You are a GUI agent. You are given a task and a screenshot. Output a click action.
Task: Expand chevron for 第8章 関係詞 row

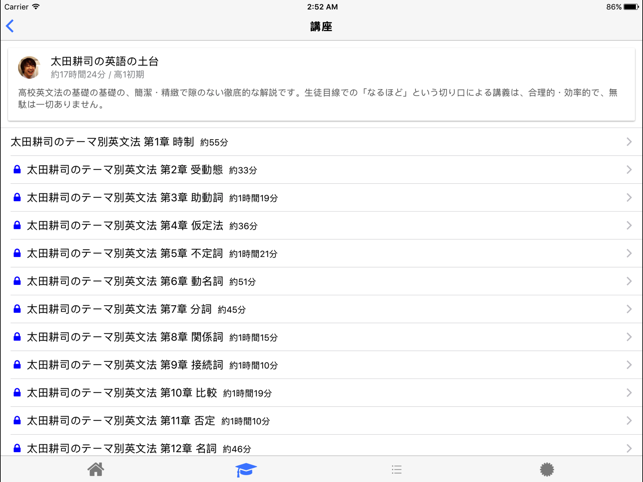629,337
